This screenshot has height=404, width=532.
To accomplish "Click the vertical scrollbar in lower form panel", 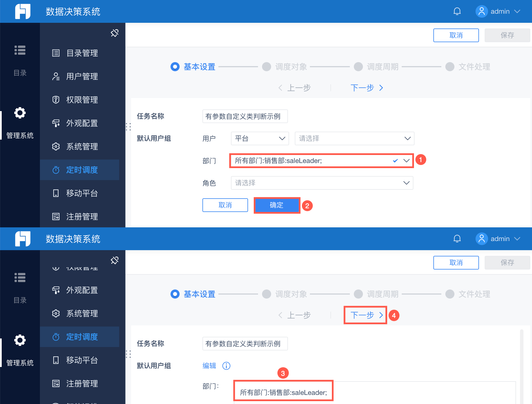I will (x=521, y=366).
